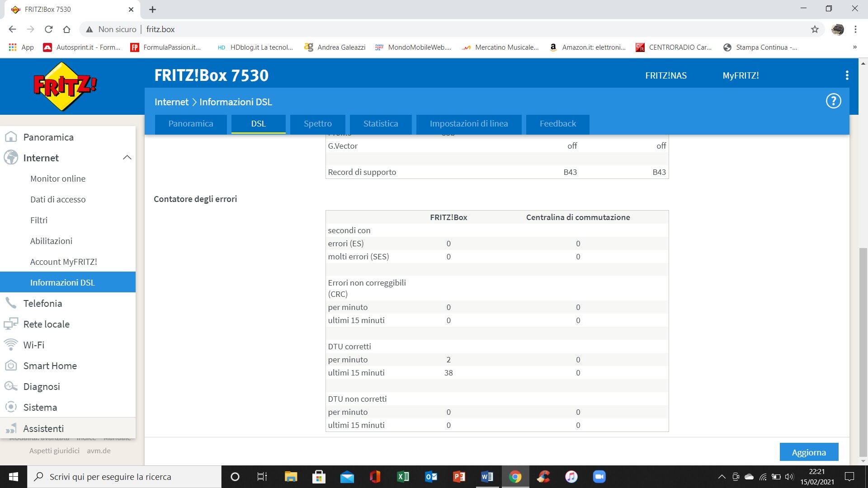Open Task View on taskbar
Image resolution: width=868 pixels, height=488 pixels.
point(262,477)
